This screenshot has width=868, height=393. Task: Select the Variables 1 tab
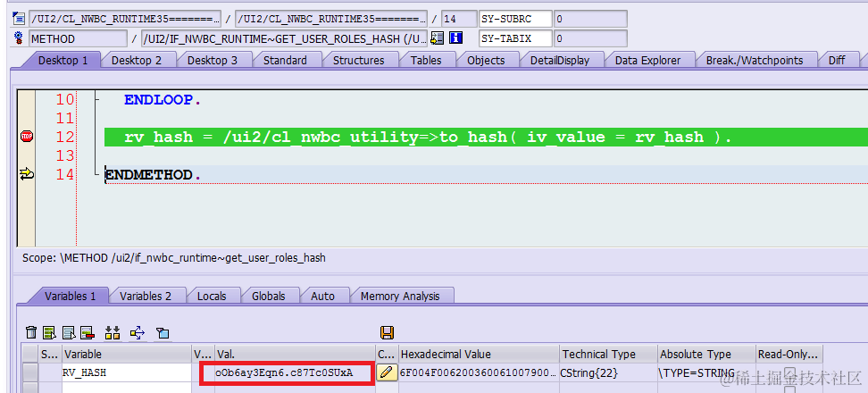click(70, 297)
